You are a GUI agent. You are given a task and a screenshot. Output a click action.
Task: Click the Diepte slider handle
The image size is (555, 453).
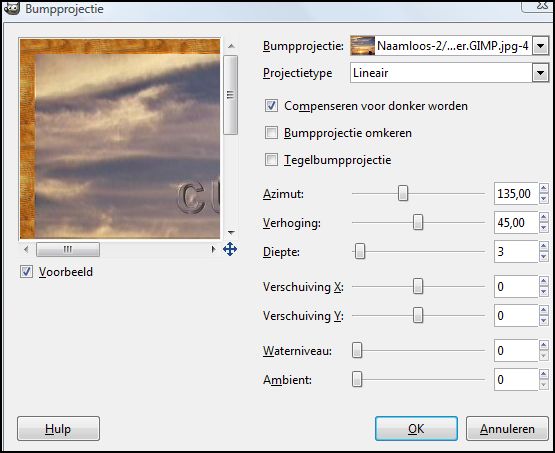(360, 252)
